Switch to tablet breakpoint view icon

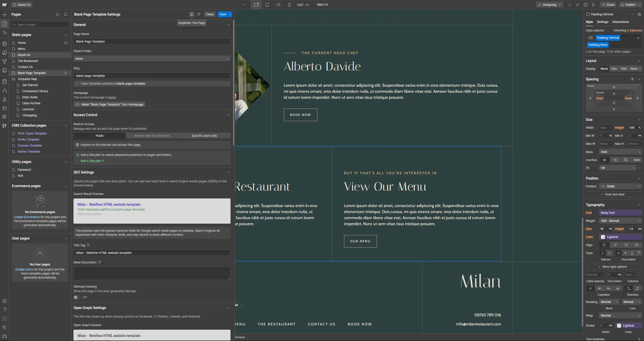point(267,5)
